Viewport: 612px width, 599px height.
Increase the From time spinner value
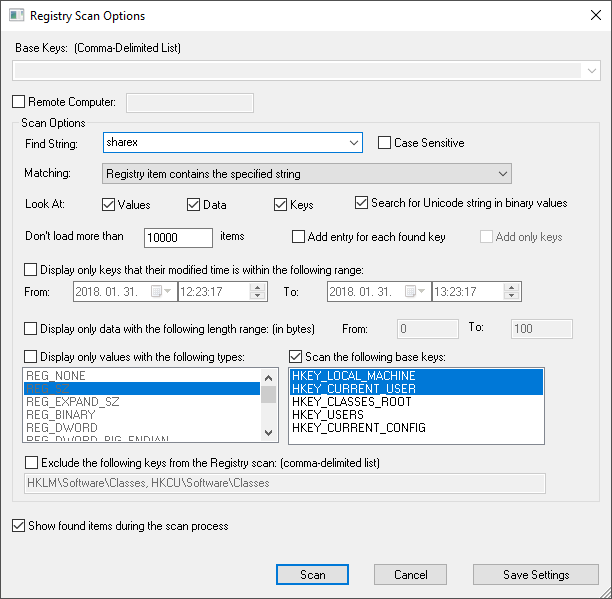(258, 287)
